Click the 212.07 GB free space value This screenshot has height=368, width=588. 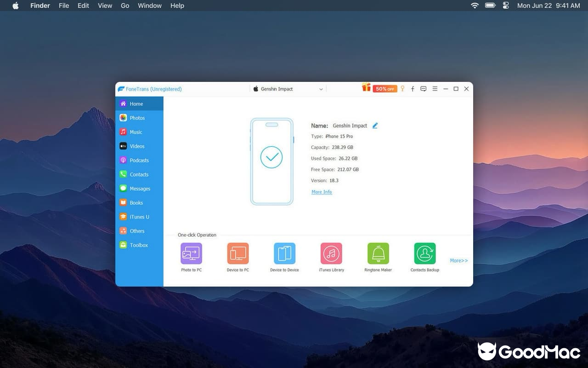click(x=348, y=169)
